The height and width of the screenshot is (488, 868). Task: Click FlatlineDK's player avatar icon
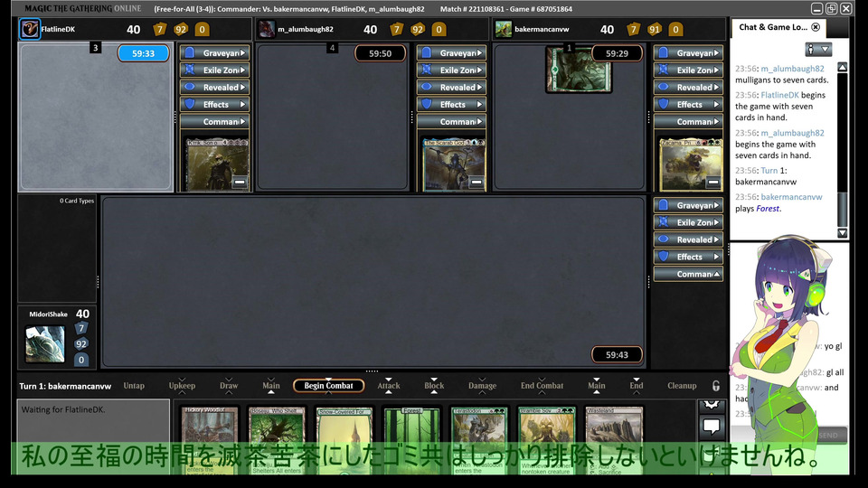29,29
